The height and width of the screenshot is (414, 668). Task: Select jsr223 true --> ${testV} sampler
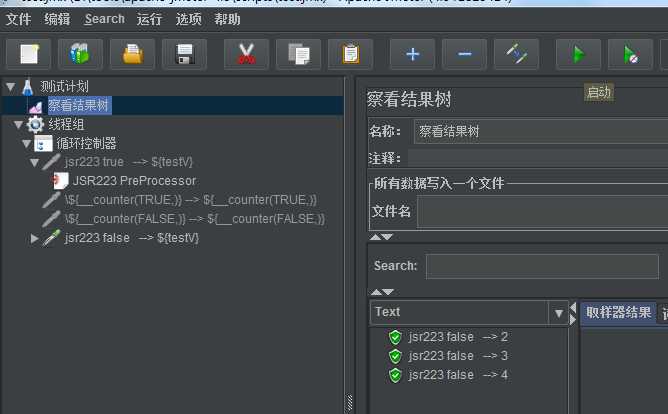click(x=129, y=162)
